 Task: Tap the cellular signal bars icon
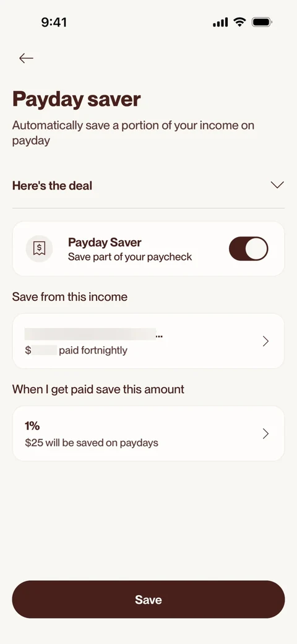(220, 22)
